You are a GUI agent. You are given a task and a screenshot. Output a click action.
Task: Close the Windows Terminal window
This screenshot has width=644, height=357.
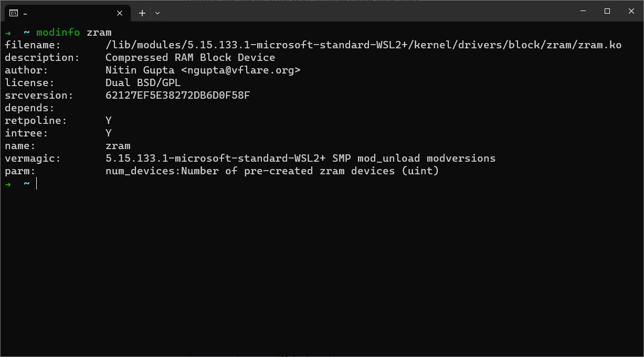coord(631,11)
